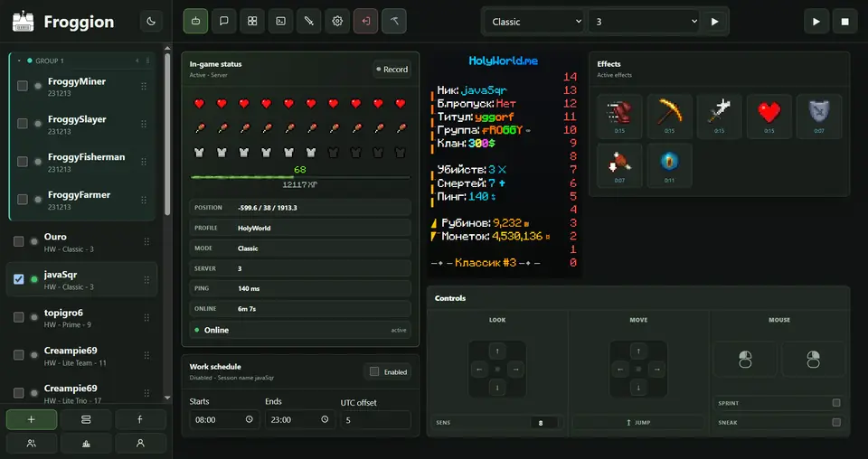The height and width of the screenshot is (459, 868).
Task: Click the UTC offset input field
Action: 375,420
